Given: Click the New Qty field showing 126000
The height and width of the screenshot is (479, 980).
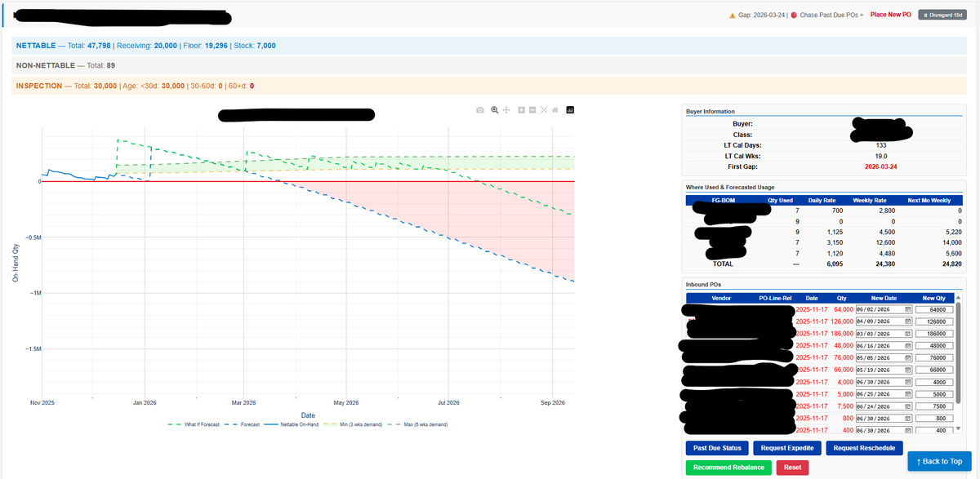Looking at the screenshot, I should pyautogui.click(x=934, y=322).
